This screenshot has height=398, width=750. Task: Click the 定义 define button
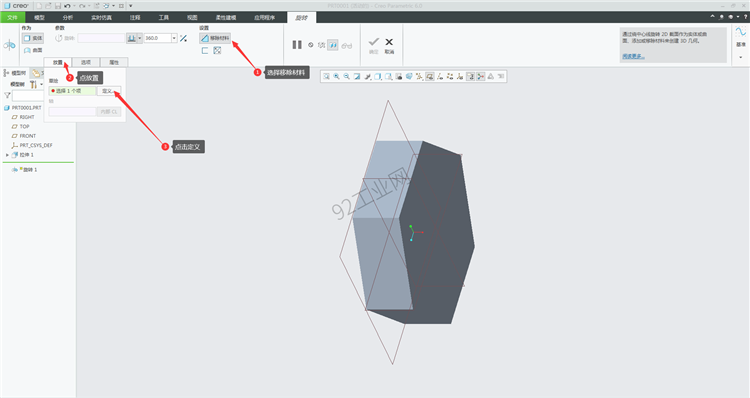(x=109, y=91)
